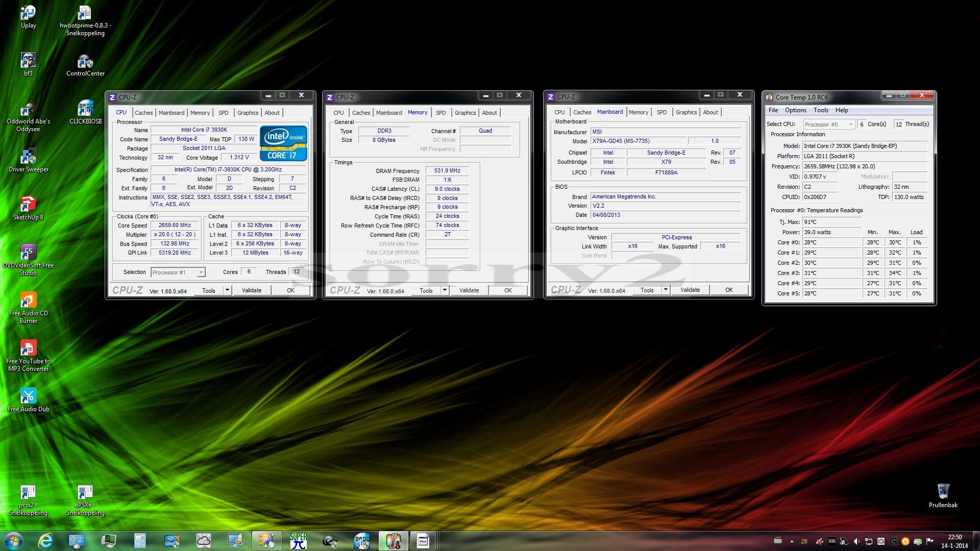
Task: Show hidden tray icons arrow
Action: click(x=792, y=541)
